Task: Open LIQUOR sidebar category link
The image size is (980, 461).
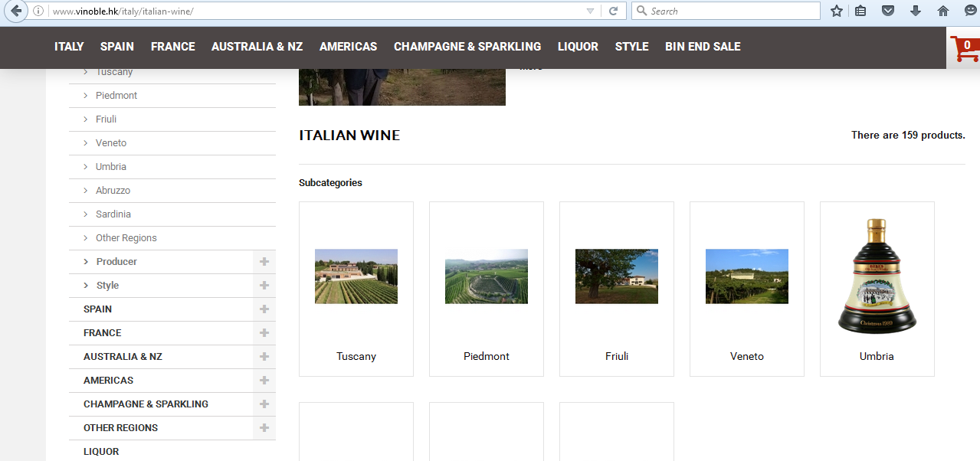Action: pos(101,452)
